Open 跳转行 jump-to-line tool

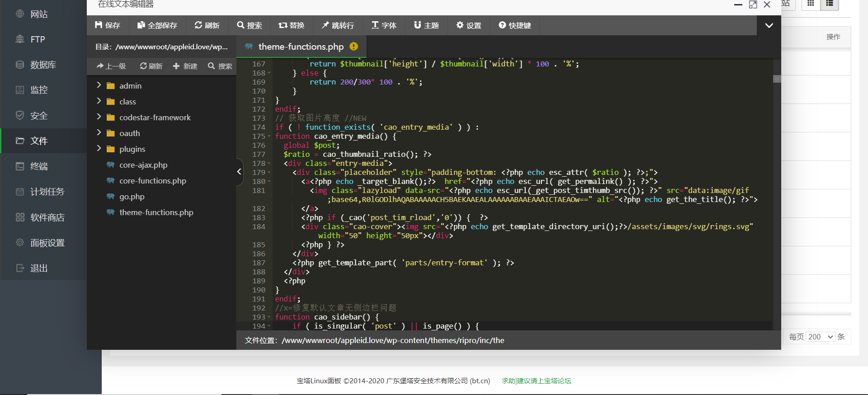coord(338,25)
